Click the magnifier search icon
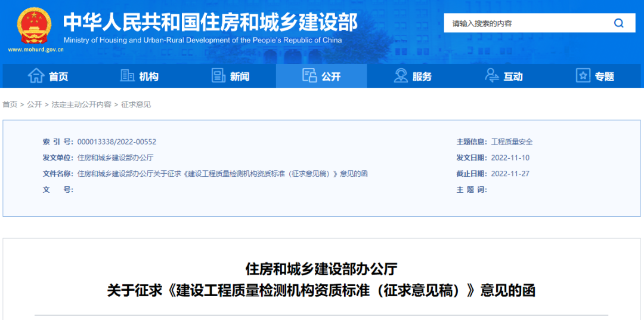 618,23
